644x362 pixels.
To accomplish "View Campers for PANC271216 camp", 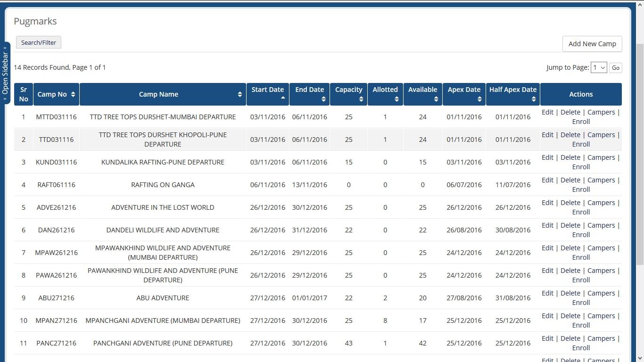I will pos(601,338).
